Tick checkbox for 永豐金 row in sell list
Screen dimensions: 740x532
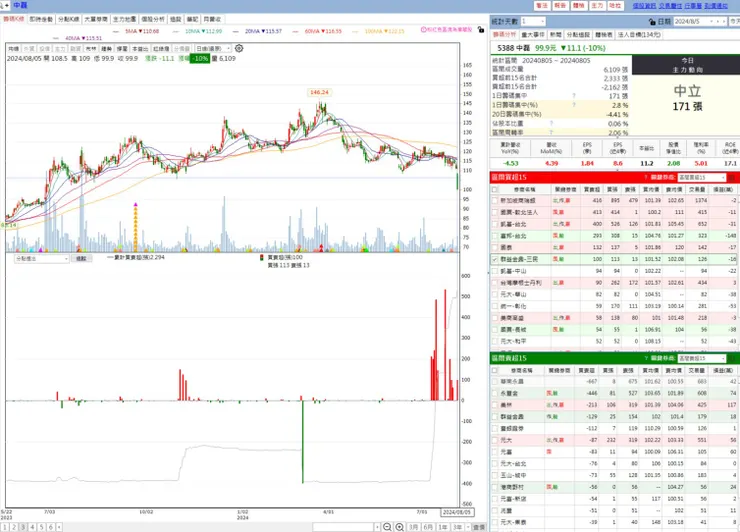[495, 393]
